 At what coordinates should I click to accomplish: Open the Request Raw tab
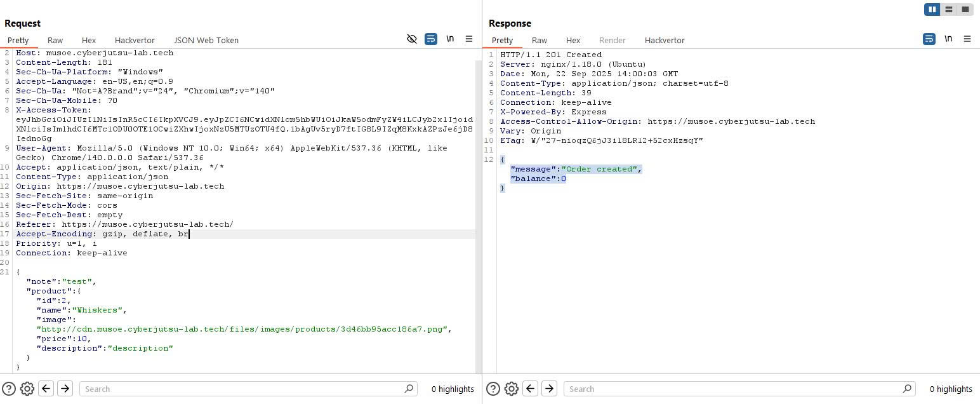pos(55,40)
